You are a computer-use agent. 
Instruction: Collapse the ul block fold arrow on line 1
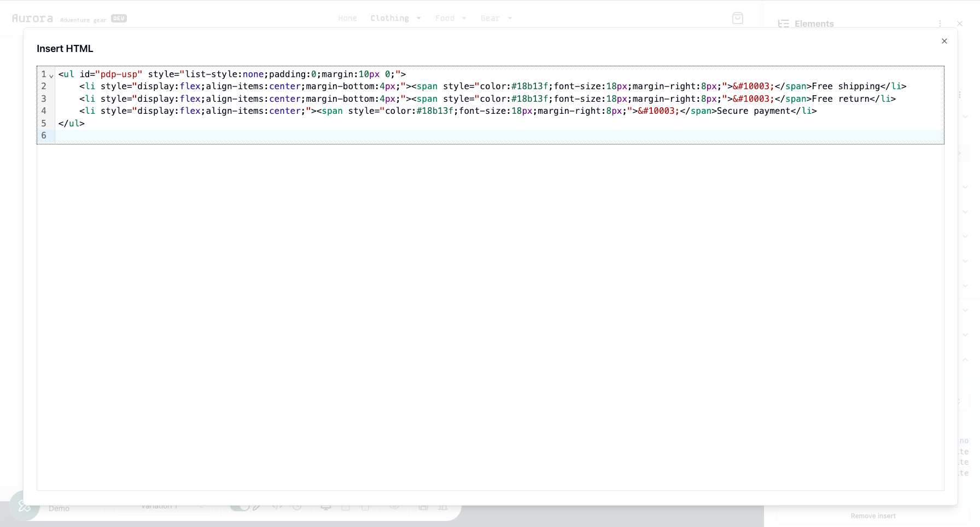[51, 76]
